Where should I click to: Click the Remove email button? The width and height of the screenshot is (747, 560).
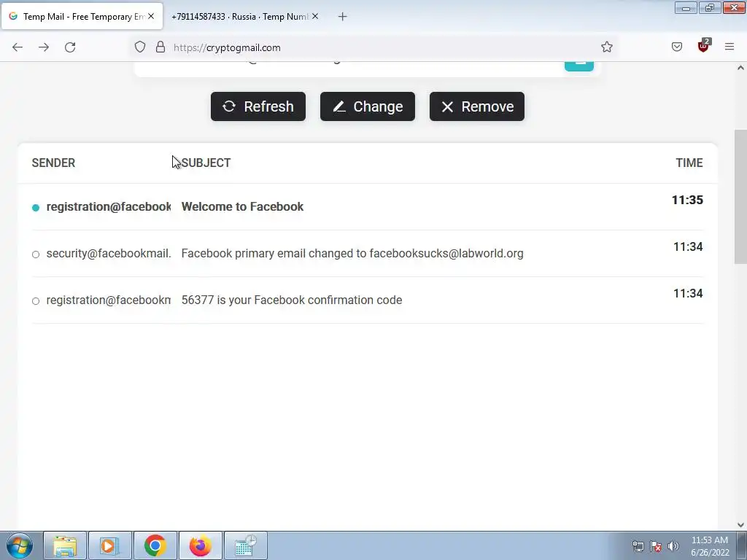pos(477,106)
